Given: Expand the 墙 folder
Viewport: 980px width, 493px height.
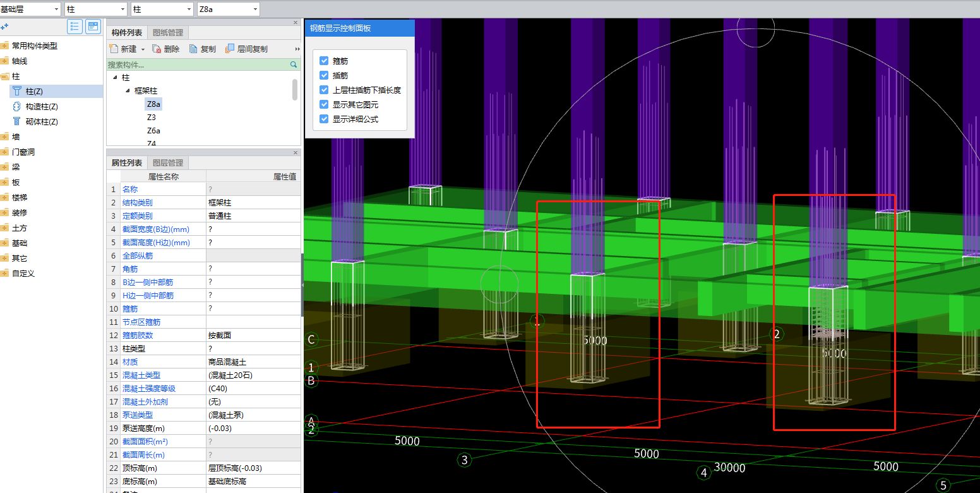Looking at the screenshot, I should 4,137.
